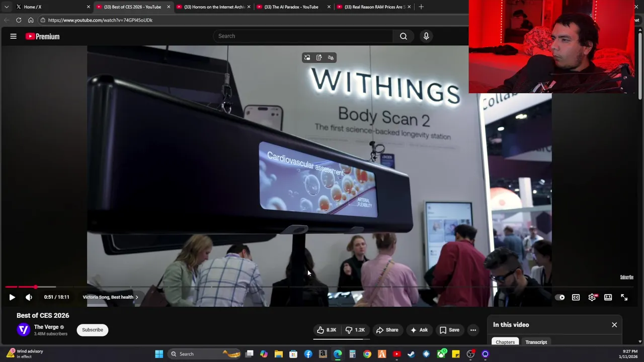Viewport: 644px width, 362px height.
Task: Reload the page
Action: pos(19,20)
